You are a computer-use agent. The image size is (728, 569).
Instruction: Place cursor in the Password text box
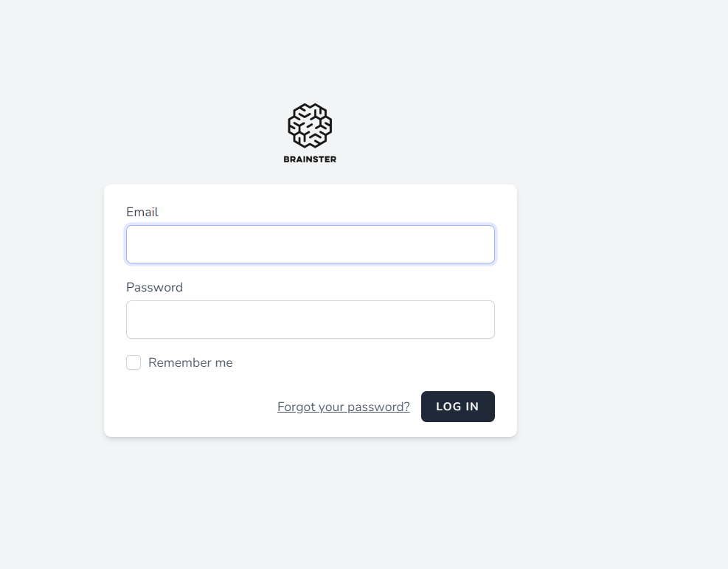point(310,320)
